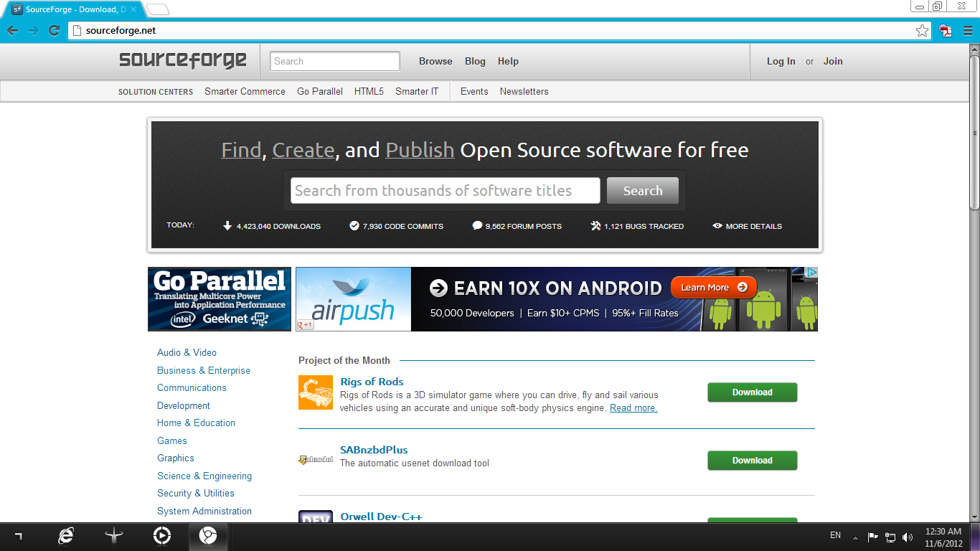The width and height of the screenshot is (980, 551).
Task: Bookmark page with the star icon
Action: [x=922, y=31]
